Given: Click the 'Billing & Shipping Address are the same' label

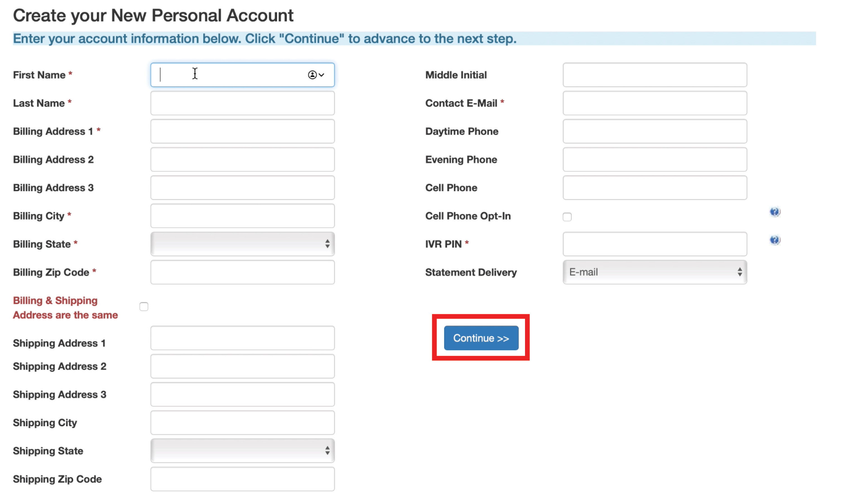Looking at the screenshot, I should click(65, 308).
